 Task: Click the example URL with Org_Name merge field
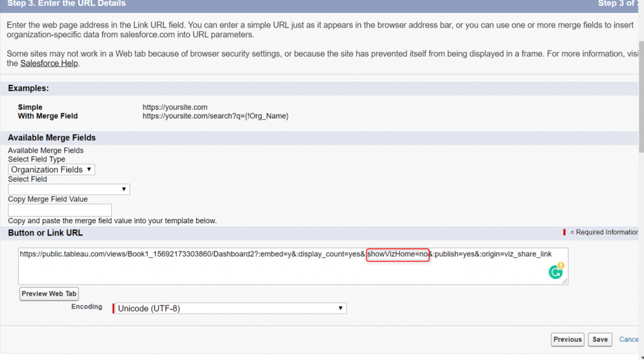[x=215, y=116]
